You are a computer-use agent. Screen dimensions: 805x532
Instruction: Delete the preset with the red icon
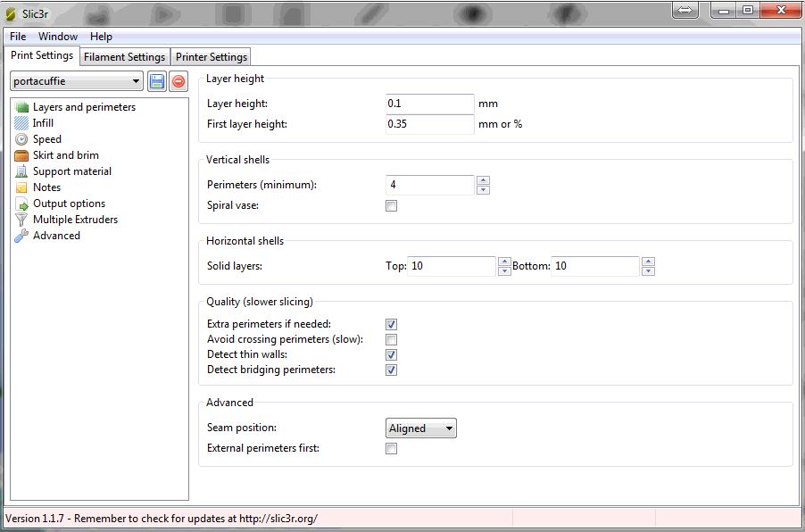click(x=178, y=81)
